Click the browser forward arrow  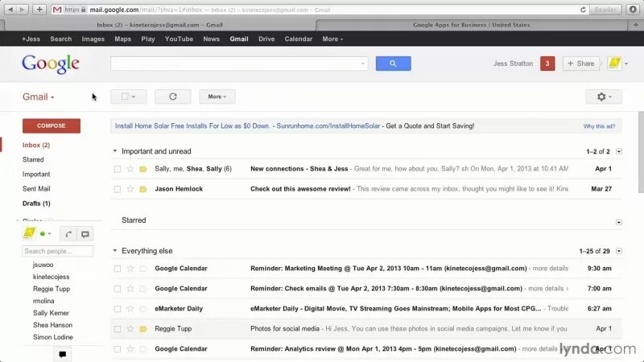point(23,10)
